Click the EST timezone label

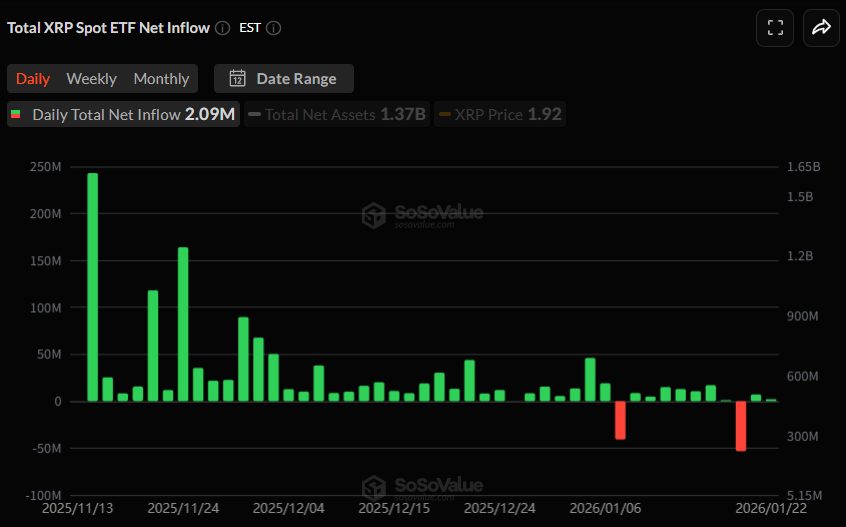(250, 28)
